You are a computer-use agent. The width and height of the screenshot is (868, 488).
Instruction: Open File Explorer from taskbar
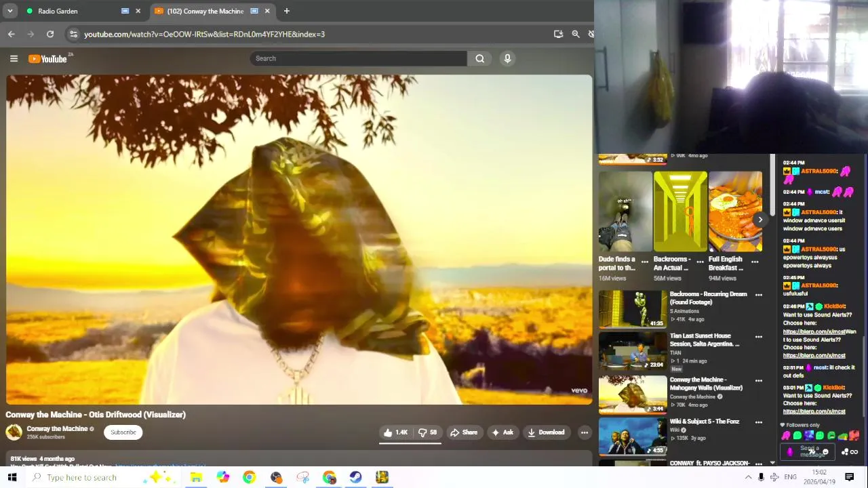pos(196,477)
